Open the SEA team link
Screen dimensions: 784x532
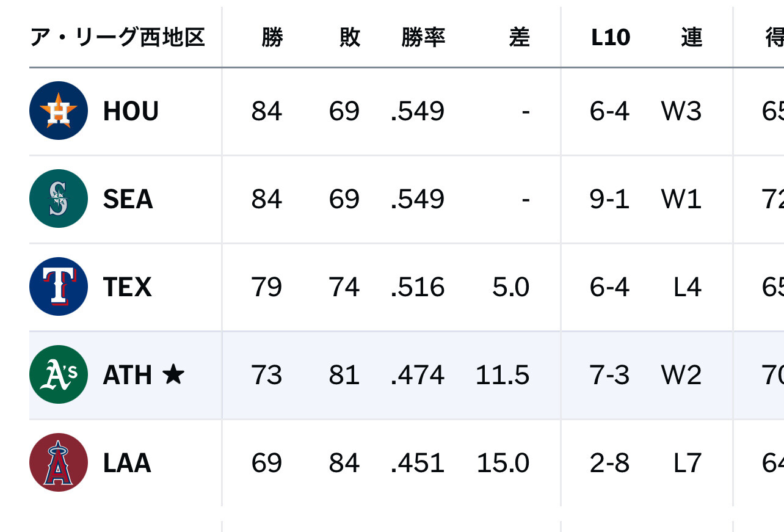128,199
